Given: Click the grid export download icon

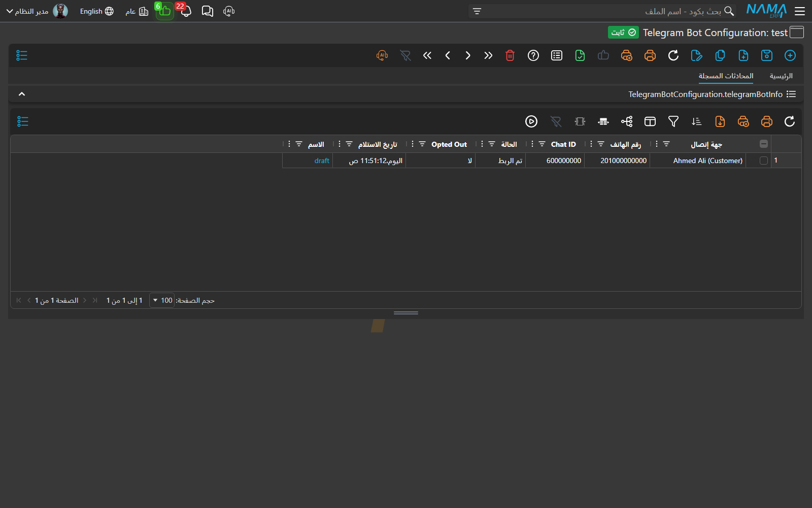Looking at the screenshot, I should coord(720,121).
